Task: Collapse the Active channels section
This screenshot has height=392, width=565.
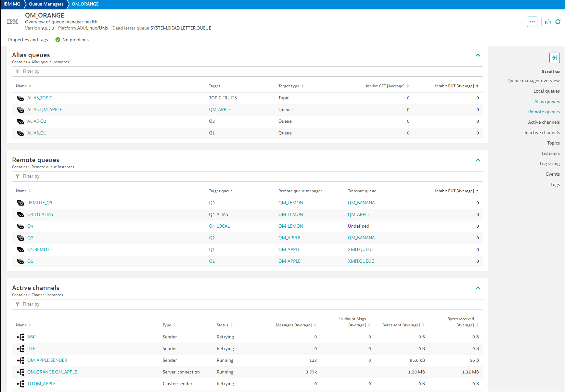Action: point(478,288)
